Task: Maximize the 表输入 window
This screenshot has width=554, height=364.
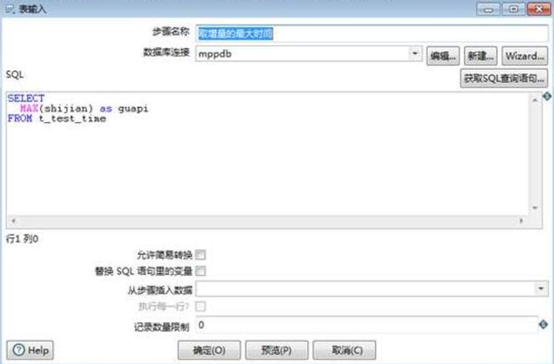Action: [x=513, y=9]
